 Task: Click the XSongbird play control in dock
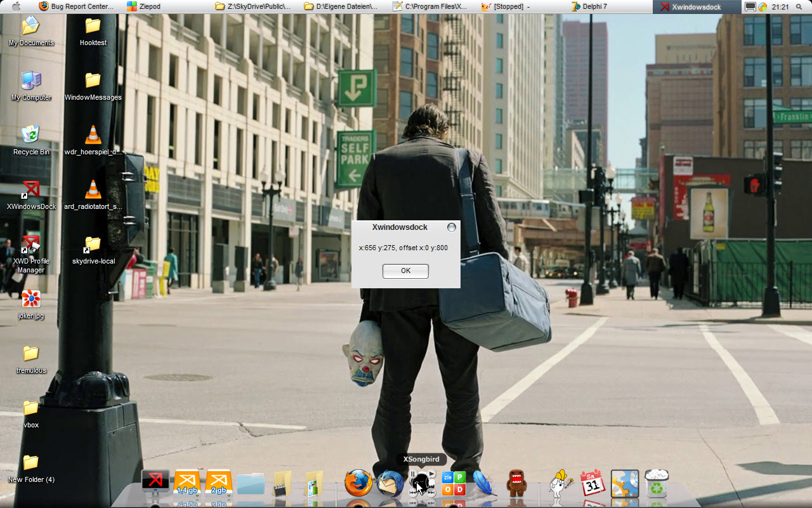tap(432, 474)
